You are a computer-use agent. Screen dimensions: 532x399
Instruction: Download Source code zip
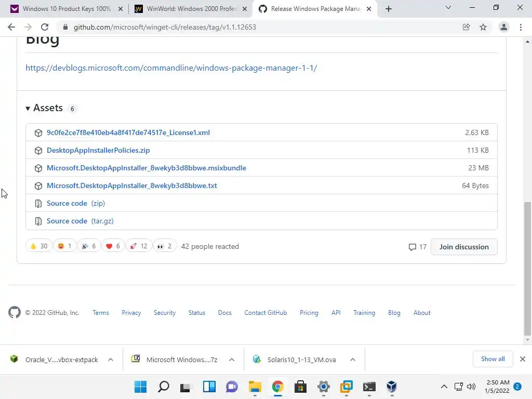[x=76, y=203]
